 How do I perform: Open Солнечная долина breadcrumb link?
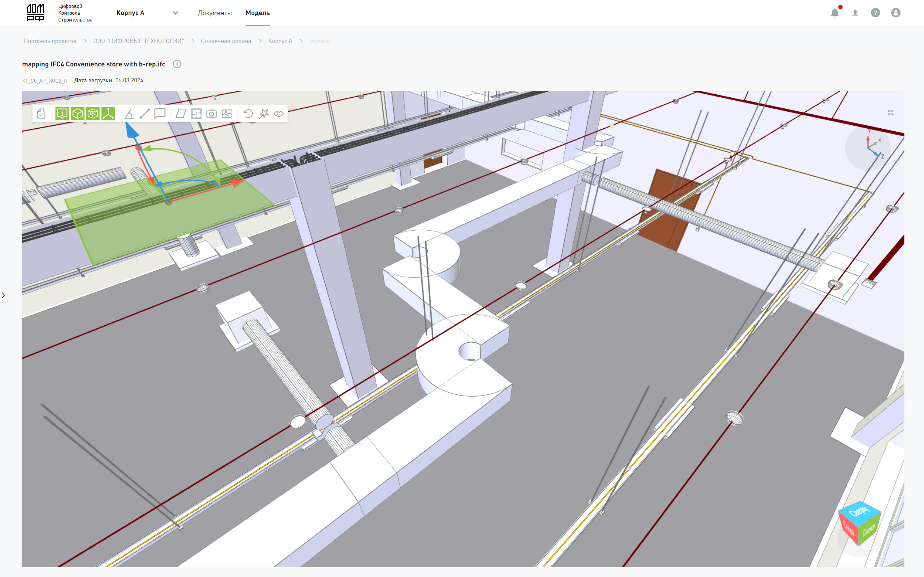[226, 41]
